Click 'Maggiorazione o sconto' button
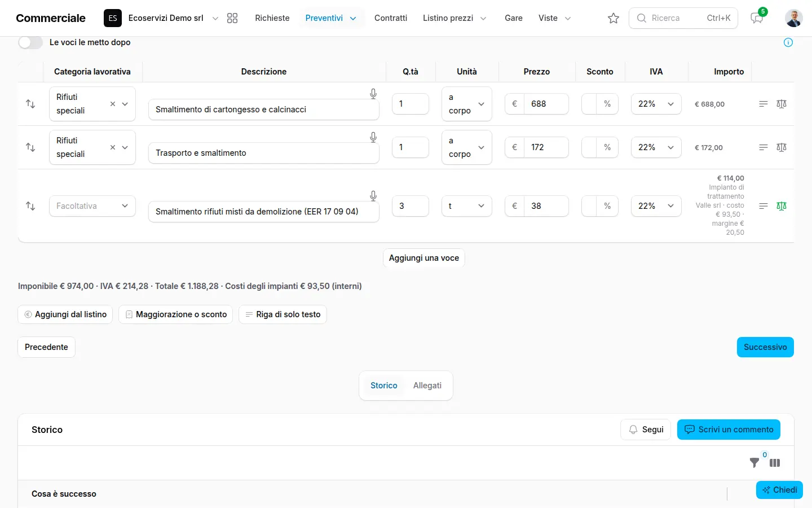Viewport: 812px width, 508px height. pos(176,314)
